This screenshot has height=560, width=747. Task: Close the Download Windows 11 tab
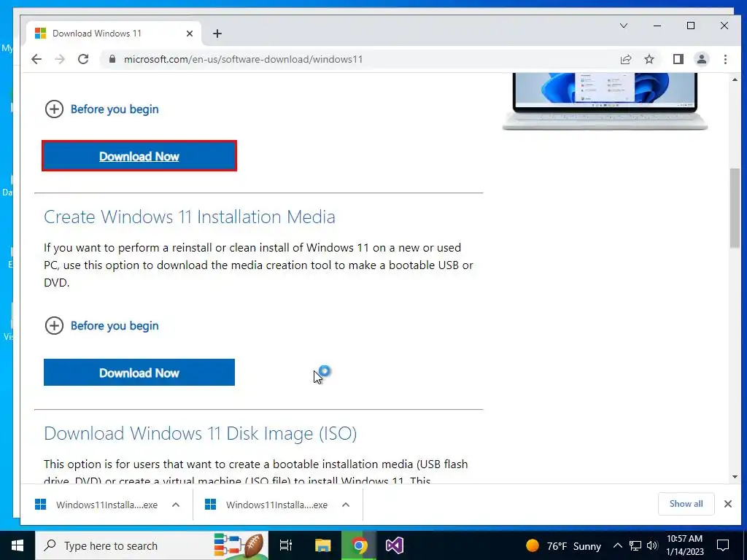point(190,34)
